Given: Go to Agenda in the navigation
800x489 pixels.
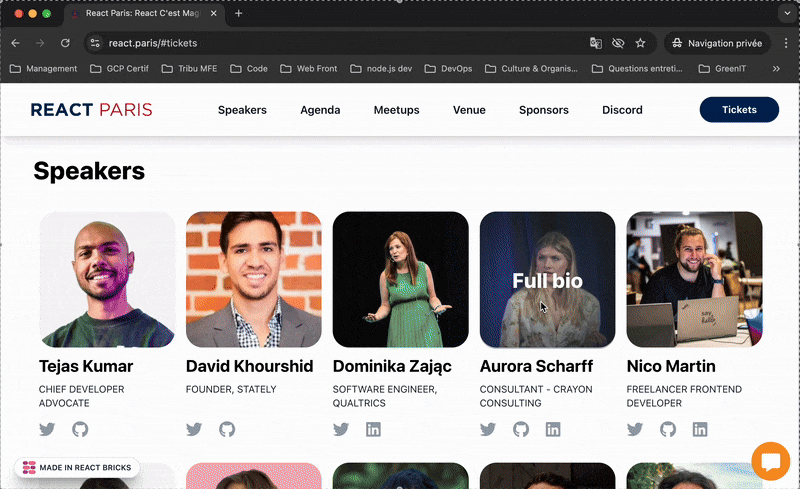Looking at the screenshot, I should (x=320, y=110).
